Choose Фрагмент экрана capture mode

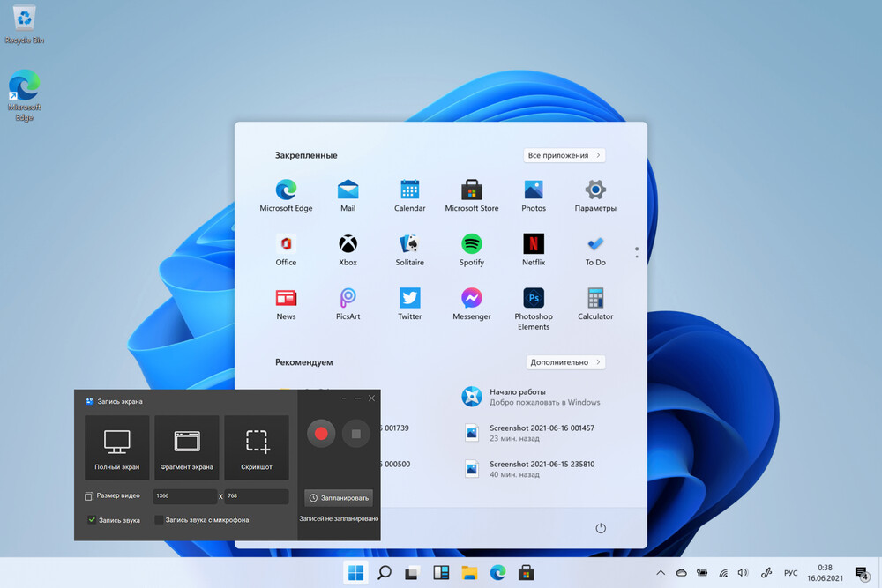(x=187, y=447)
